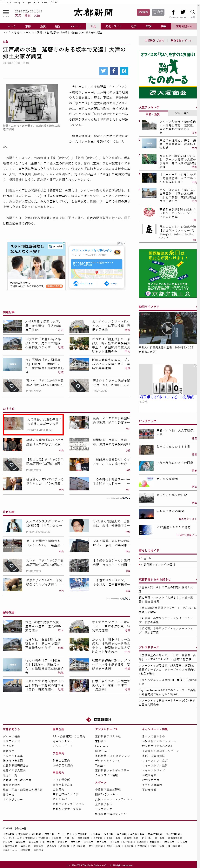This screenshot has height=868, width=200.
Task: Select the 京都・滋賀 ranking tab
Action: pos(153,114)
